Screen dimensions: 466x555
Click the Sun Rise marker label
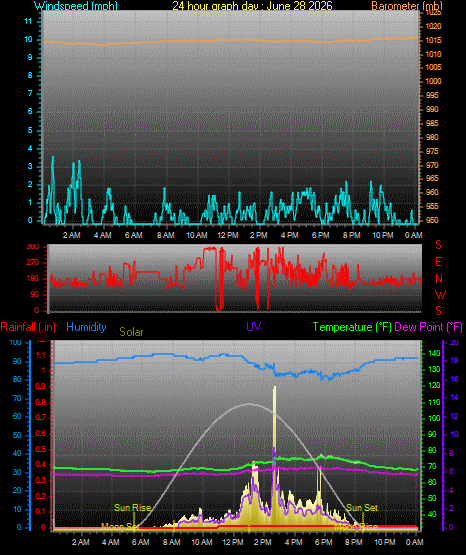(x=133, y=508)
